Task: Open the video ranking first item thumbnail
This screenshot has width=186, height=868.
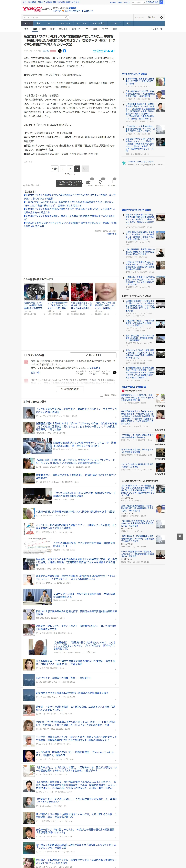Action: click(160, 304)
